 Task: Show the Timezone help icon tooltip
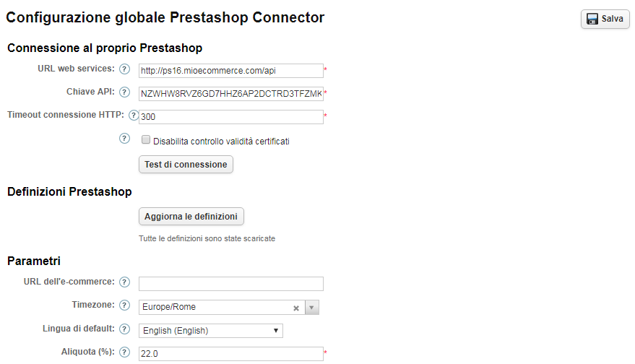pos(124,305)
